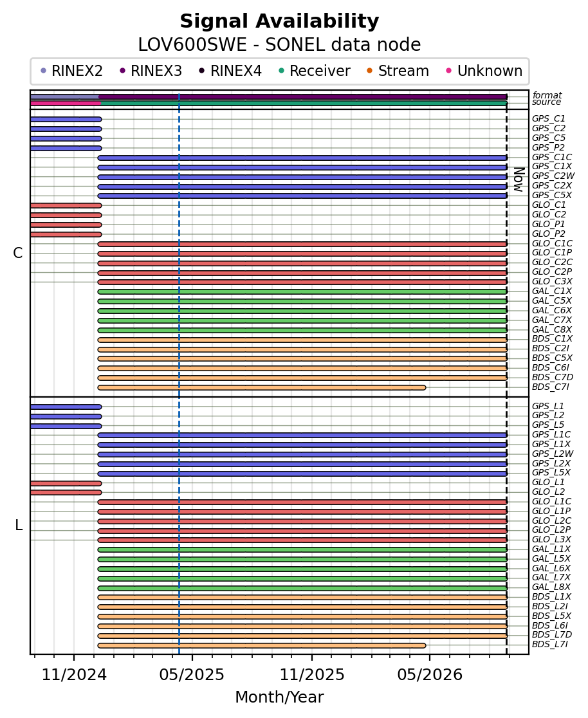The image size is (588, 718).
Task: Click the Signal Availability title
Action: click(x=279, y=21)
